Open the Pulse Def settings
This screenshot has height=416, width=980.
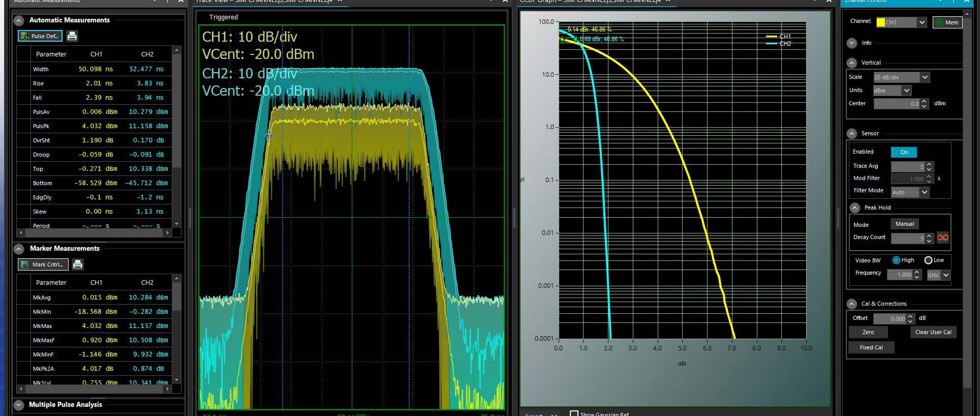click(x=40, y=36)
